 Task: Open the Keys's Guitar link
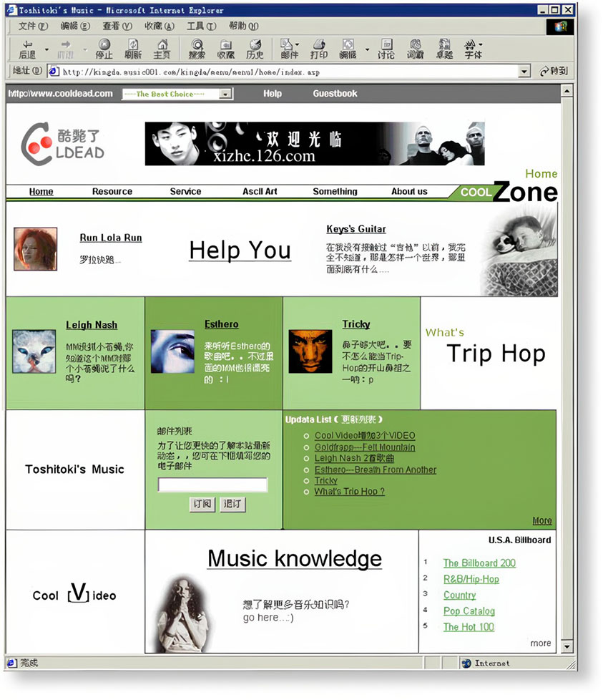tap(356, 229)
